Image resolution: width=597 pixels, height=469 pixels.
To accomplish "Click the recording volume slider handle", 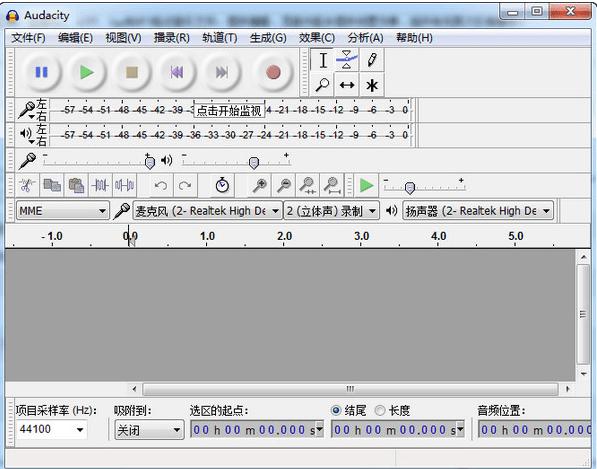I will point(150,163).
